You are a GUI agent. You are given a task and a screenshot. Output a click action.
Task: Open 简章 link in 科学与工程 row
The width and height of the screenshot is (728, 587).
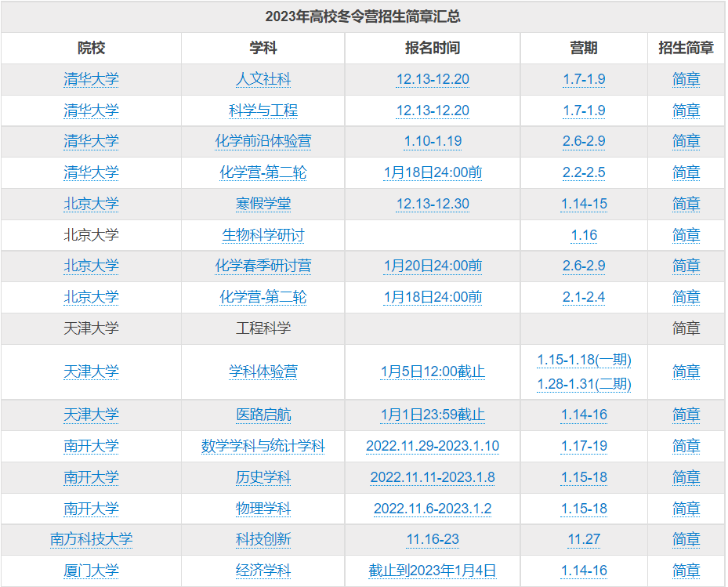686,111
